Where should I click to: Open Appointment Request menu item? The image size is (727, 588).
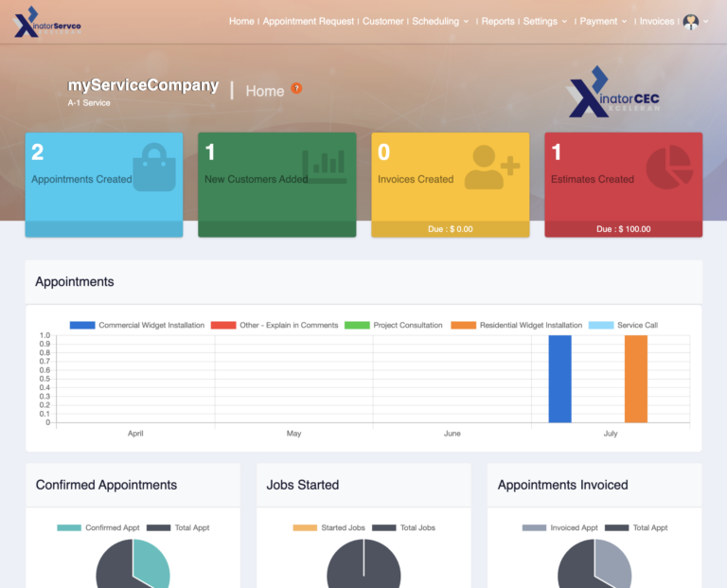[x=309, y=22]
